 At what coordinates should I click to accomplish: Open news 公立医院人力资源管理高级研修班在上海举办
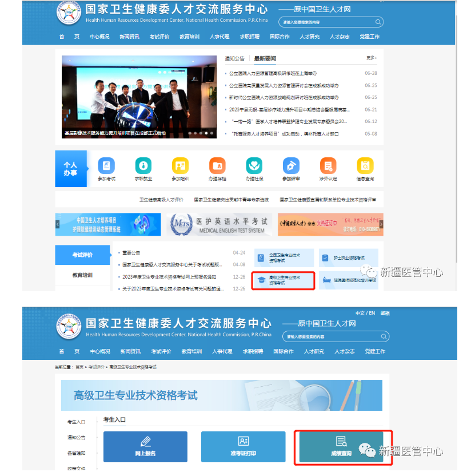273,73
